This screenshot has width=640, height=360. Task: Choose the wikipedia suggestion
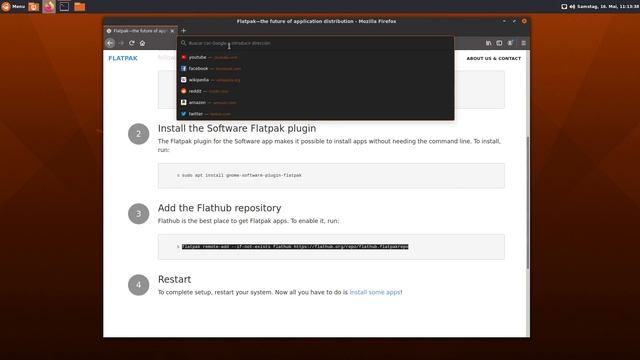(315, 80)
